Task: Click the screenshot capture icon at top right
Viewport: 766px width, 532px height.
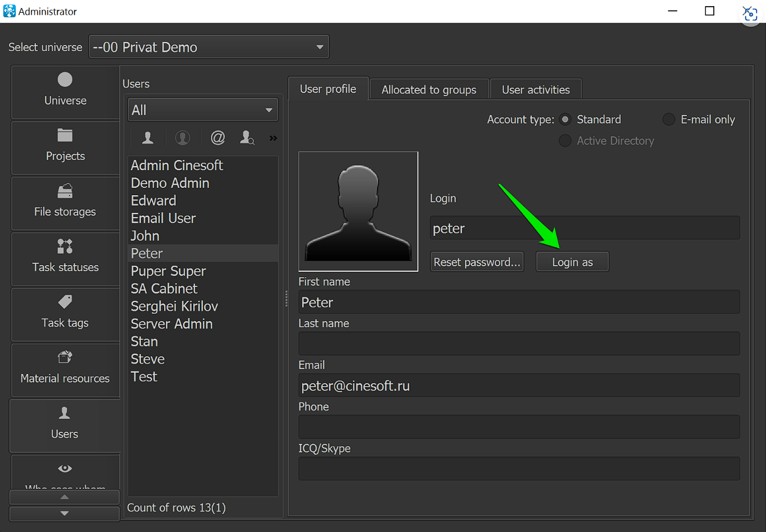Action: click(751, 14)
